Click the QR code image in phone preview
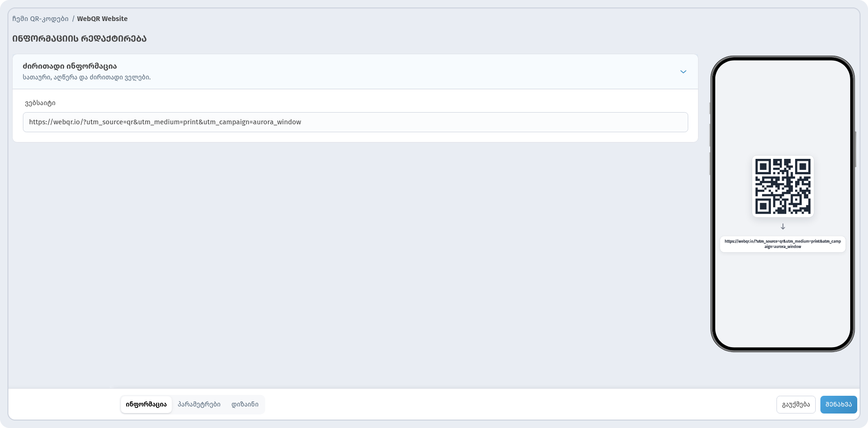The height and width of the screenshot is (428, 868). tap(783, 186)
